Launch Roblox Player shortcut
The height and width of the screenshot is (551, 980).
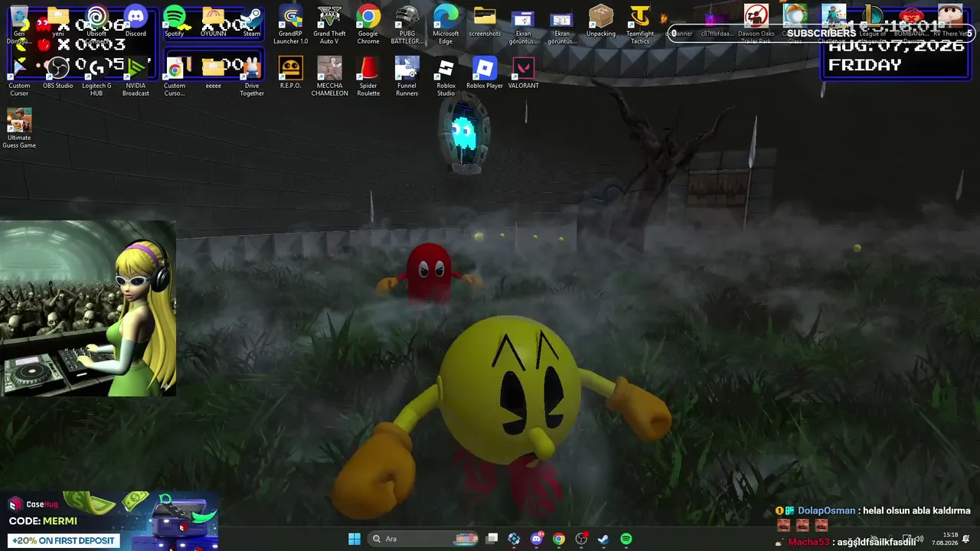coord(485,73)
